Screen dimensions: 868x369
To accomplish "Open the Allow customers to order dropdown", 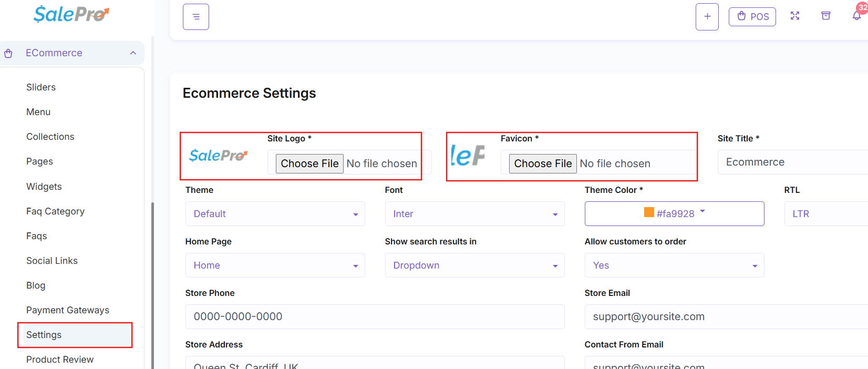I will click(x=675, y=265).
